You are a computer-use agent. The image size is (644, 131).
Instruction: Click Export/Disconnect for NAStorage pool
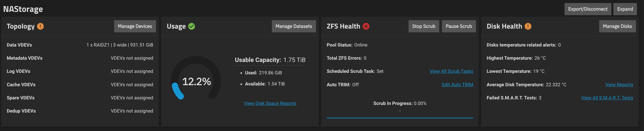click(x=588, y=9)
